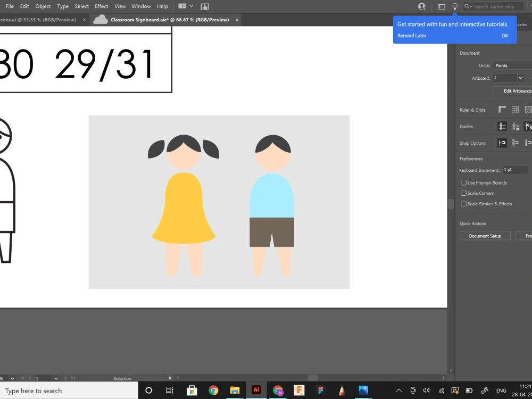Open the Type menu
This screenshot has height=399, width=532.
[63, 6]
